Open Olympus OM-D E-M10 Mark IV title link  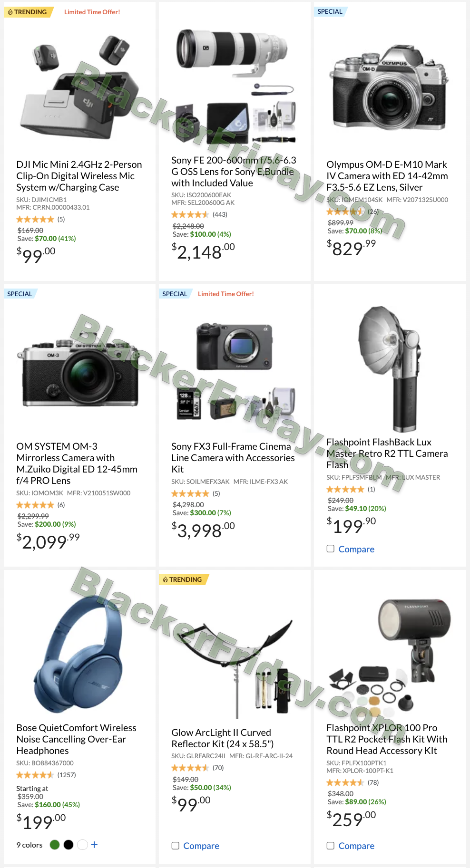click(x=387, y=176)
